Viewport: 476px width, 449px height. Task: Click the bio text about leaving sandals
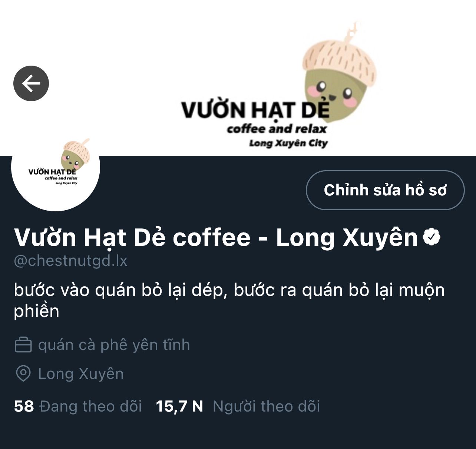click(x=229, y=300)
